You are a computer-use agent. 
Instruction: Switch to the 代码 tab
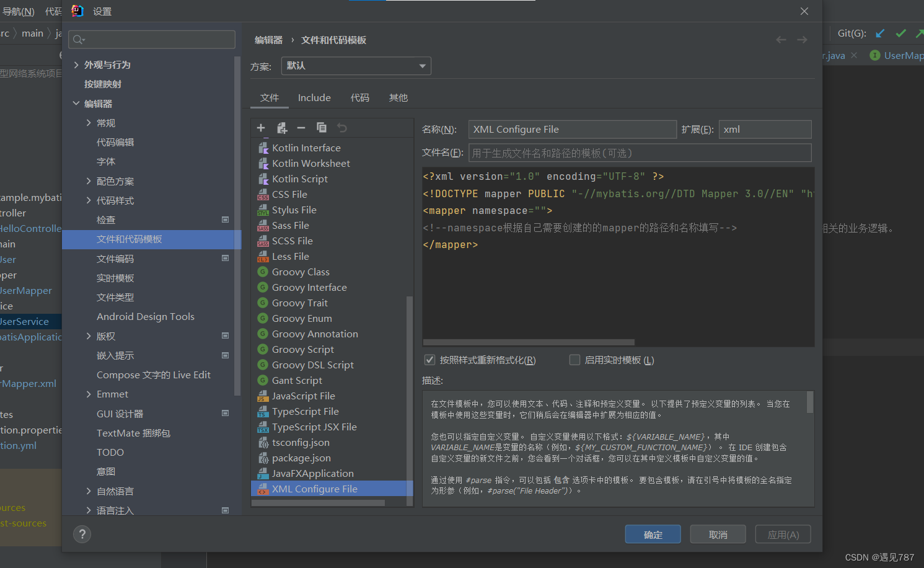click(x=360, y=98)
